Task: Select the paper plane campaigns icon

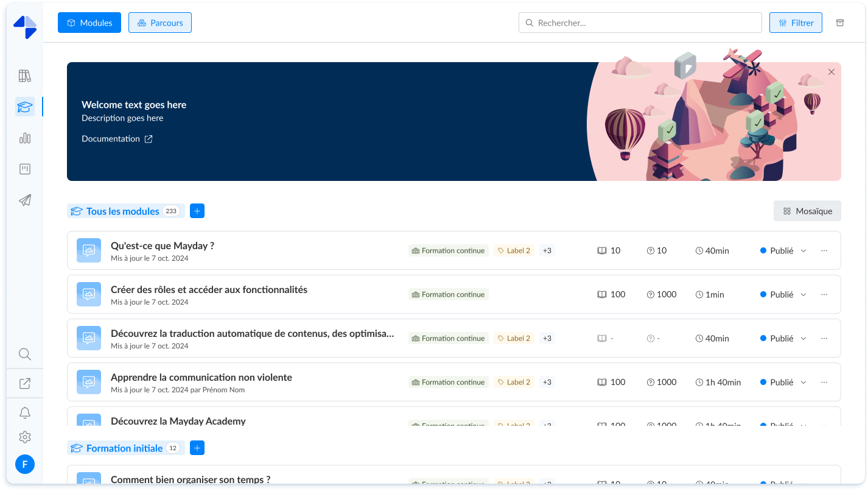Action: [24, 200]
